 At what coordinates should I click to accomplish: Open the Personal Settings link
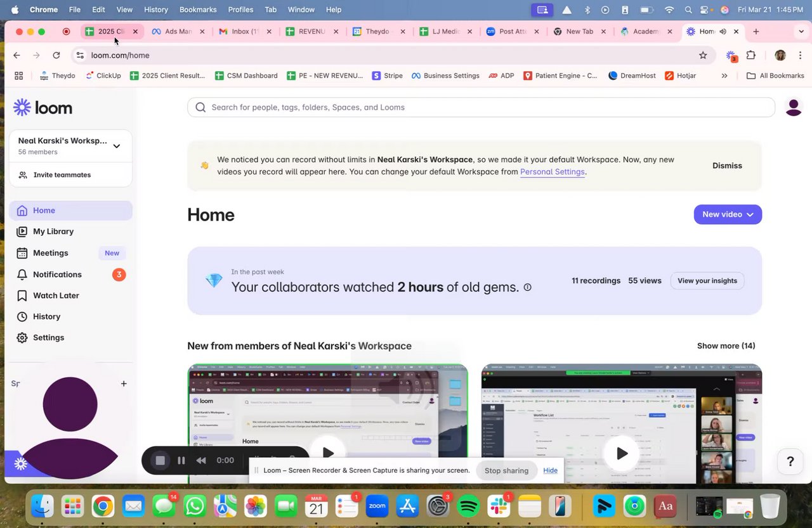click(553, 172)
